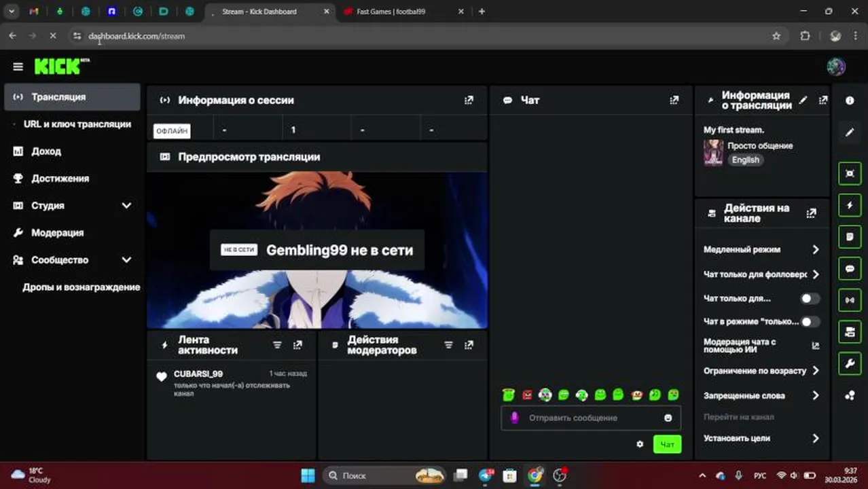Toggle the wrench widget icon in right sidebar
Image resolution: width=868 pixels, height=489 pixels.
point(850,364)
